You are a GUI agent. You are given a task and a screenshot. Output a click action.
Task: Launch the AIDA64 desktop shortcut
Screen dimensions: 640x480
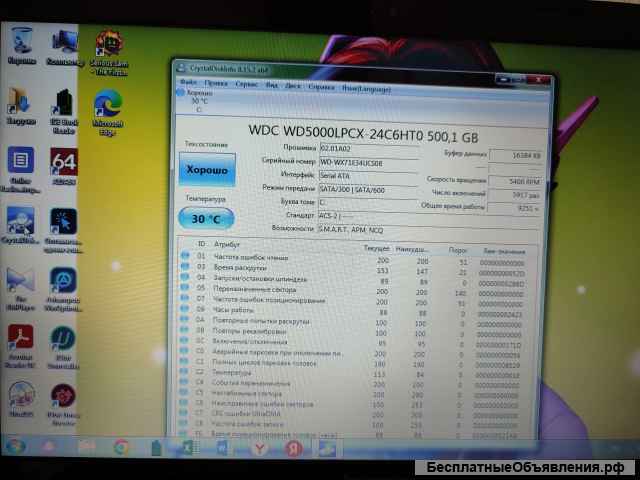tap(64, 165)
